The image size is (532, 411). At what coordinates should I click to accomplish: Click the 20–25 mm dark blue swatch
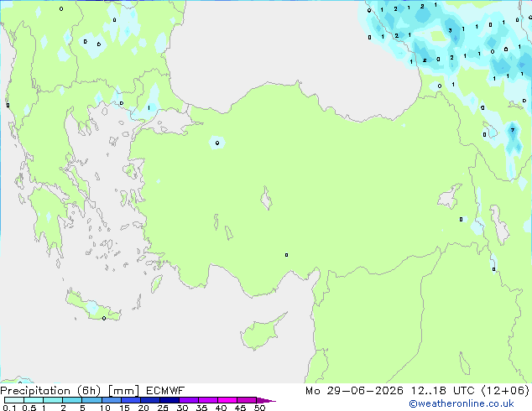(x=150, y=400)
